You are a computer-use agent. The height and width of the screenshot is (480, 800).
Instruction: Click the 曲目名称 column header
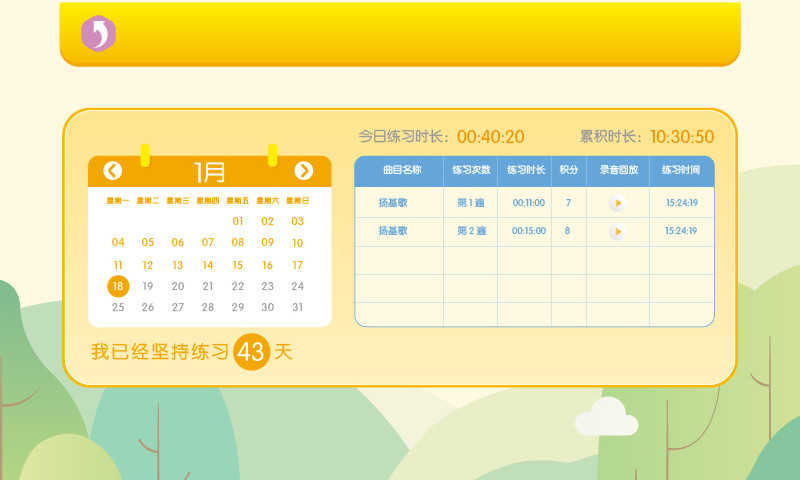click(399, 171)
